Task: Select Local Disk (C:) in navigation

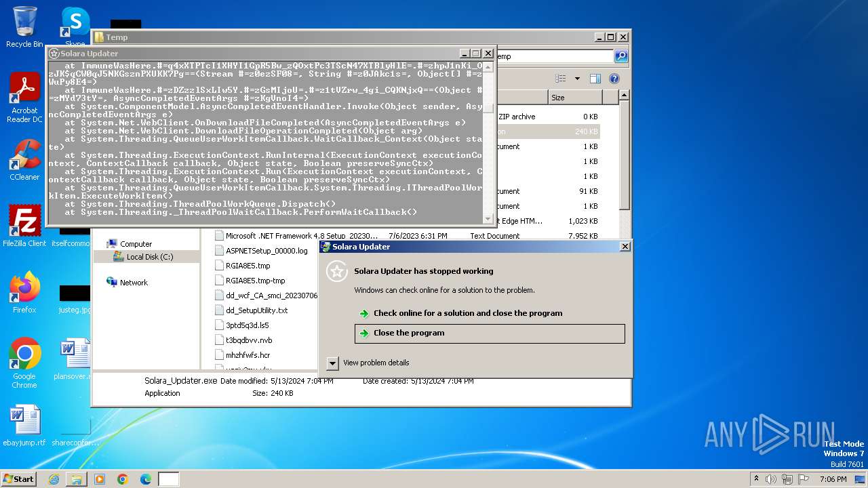Action: click(150, 257)
